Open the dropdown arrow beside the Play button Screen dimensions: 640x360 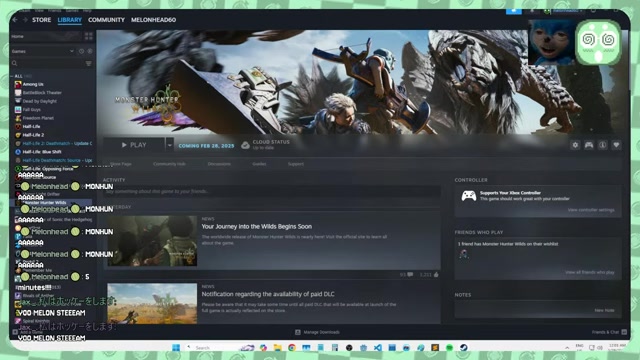[169, 145]
